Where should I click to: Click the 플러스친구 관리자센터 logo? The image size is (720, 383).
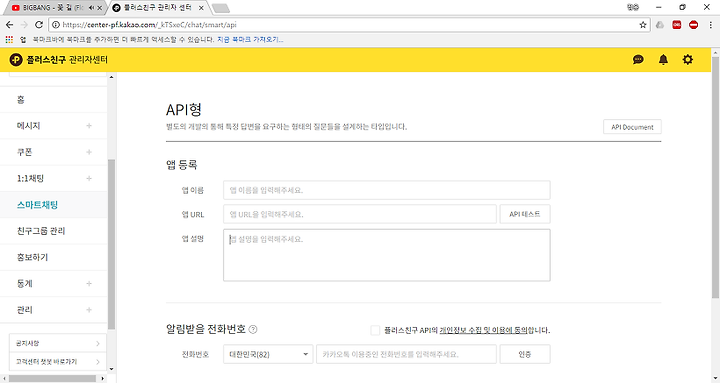click(x=58, y=60)
